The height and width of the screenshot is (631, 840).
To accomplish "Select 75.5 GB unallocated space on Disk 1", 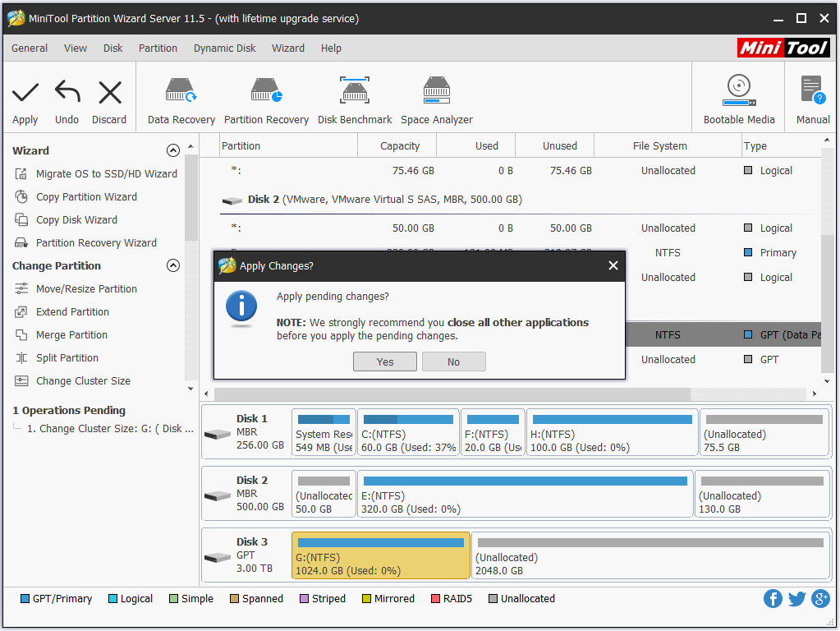I will pos(764,432).
